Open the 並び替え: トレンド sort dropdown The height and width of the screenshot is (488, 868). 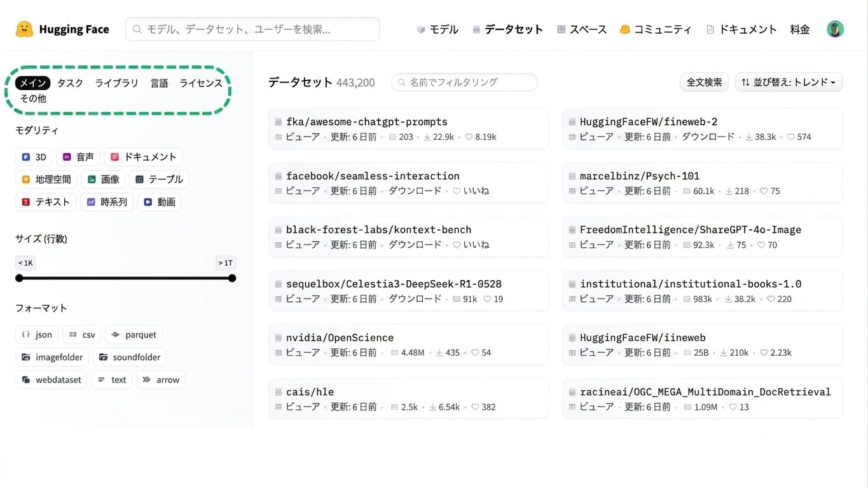point(789,82)
